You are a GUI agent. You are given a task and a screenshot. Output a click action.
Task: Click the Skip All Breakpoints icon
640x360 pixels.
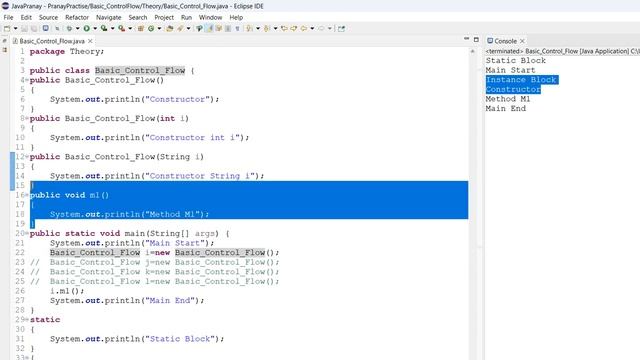pos(57,29)
